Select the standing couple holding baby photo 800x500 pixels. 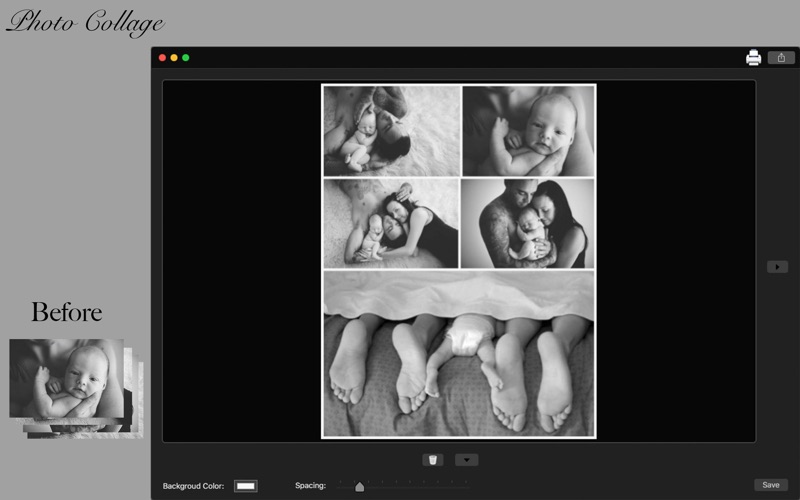pos(527,223)
